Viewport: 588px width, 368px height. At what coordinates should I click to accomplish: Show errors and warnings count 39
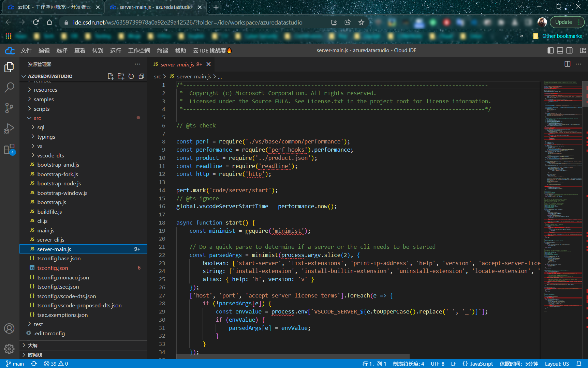[56, 364]
